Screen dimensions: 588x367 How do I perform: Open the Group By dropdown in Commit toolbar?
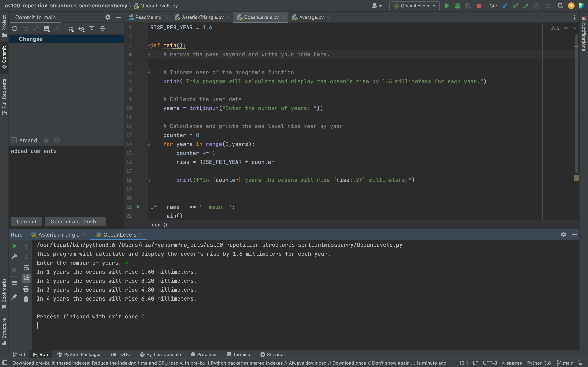click(x=71, y=29)
